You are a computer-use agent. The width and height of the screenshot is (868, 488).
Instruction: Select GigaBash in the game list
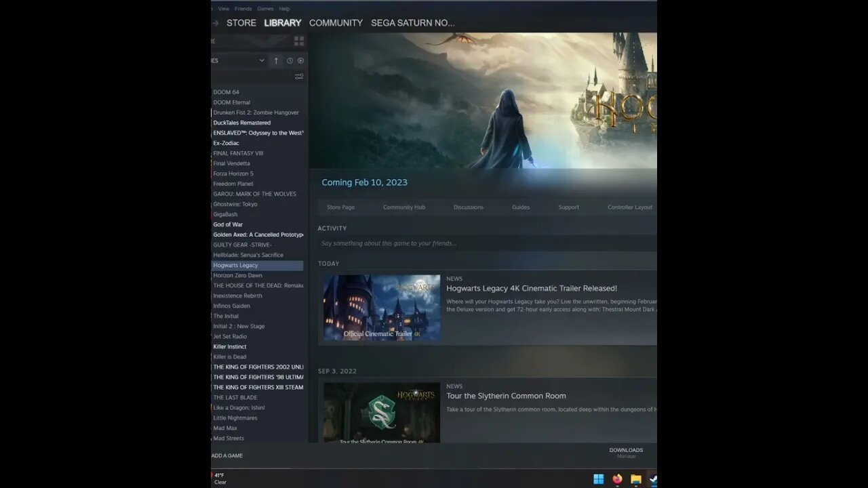pyautogui.click(x=226, y=214)
